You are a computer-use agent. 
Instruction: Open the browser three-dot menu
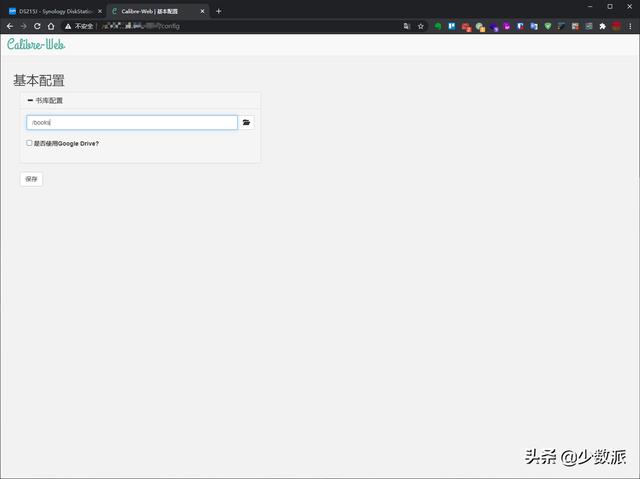630,26
